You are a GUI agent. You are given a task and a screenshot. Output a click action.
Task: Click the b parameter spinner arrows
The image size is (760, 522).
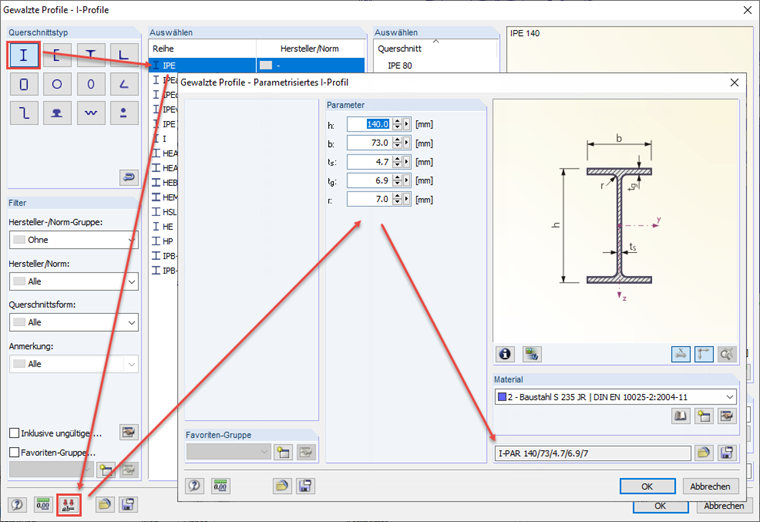[x=397, y=143]
